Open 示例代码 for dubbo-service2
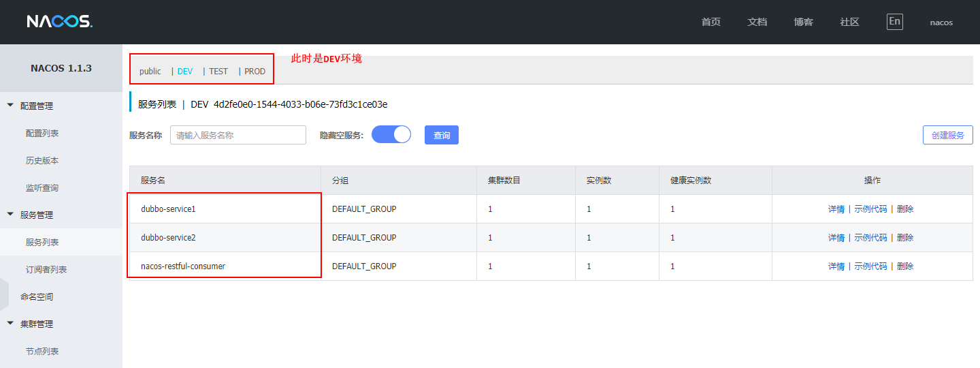This screenshot has width=980, height=368. point(870,238)
